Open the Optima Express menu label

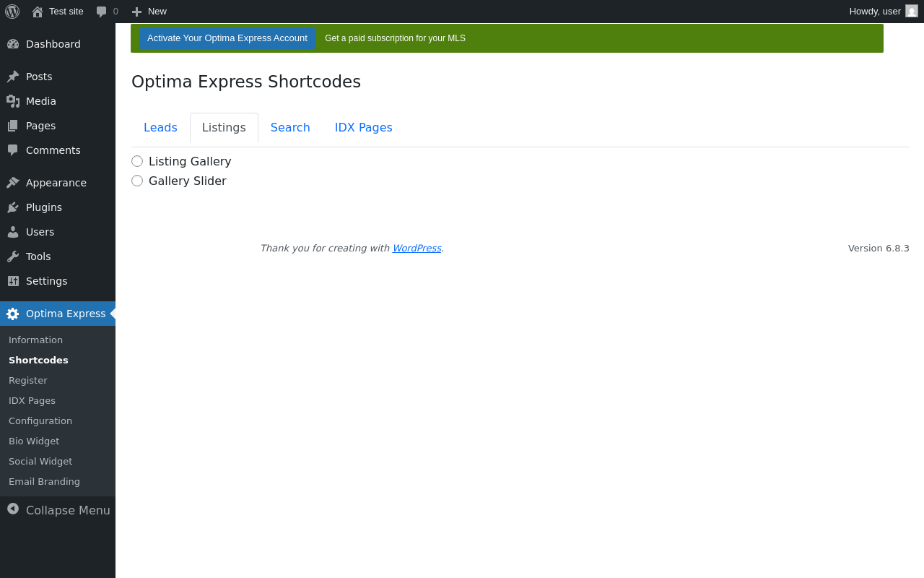(x=66, y=314)
